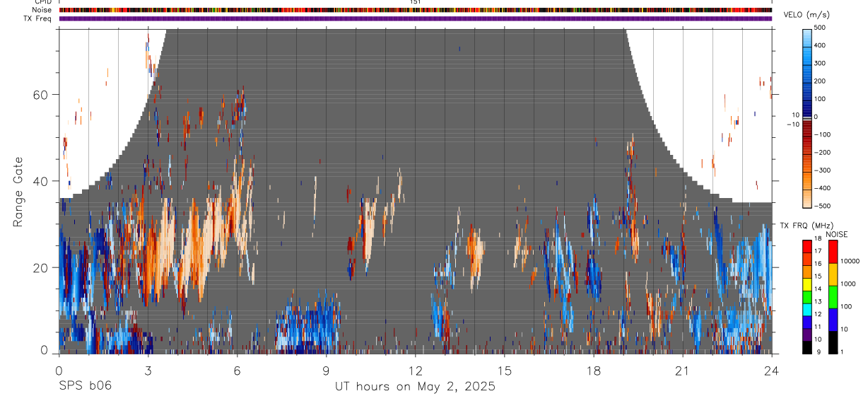The image size is (868, 401).
Task: Click the x-axis tick label 12
Action: 416,371
